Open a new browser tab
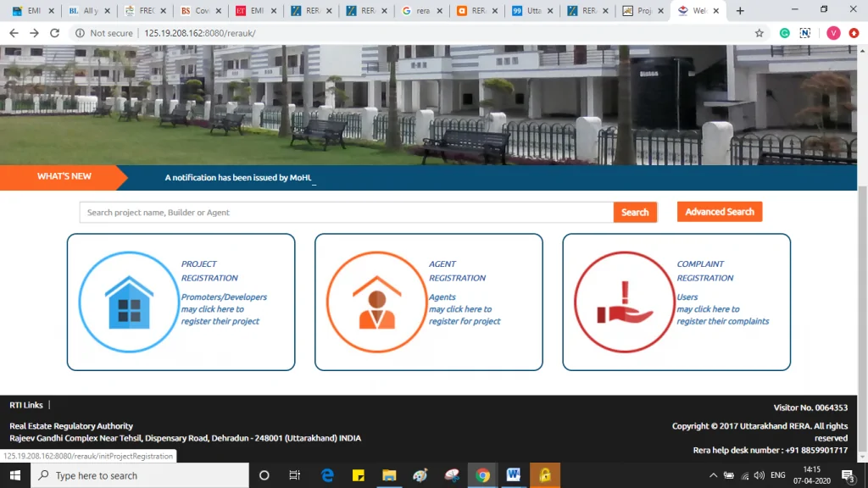This screenshot has height=488, width=868. click(x=740, y=11)
